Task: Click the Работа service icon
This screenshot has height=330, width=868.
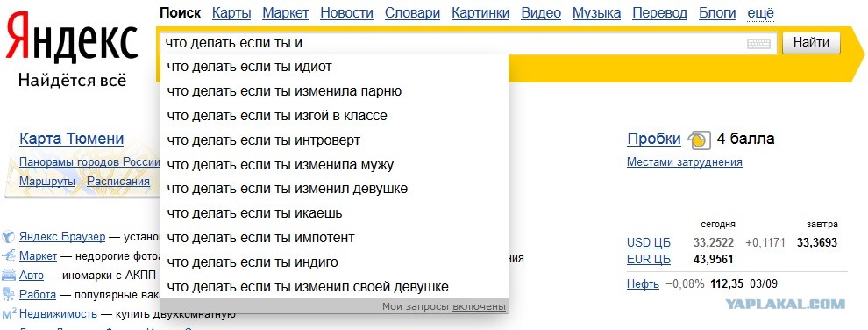Action: click(8, 294)
